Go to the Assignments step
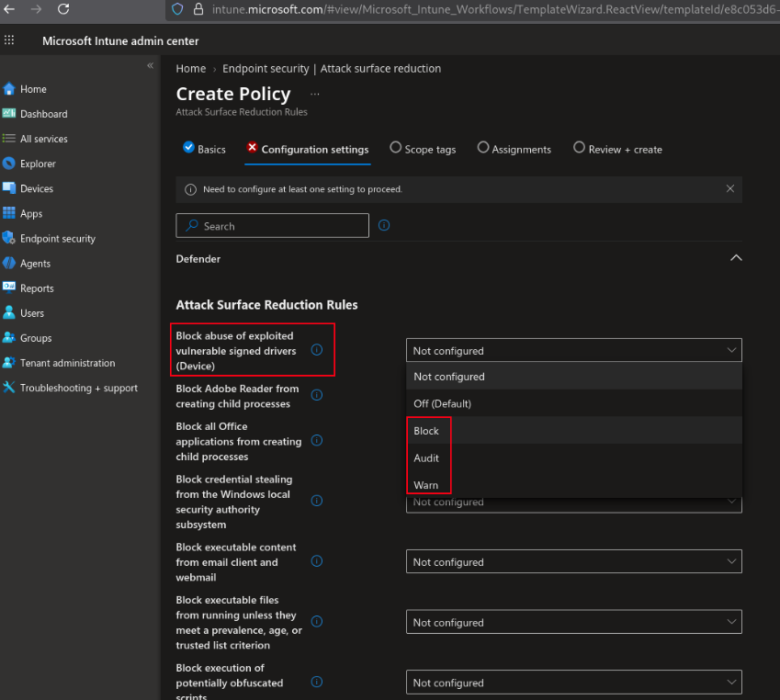 (514, 149)
